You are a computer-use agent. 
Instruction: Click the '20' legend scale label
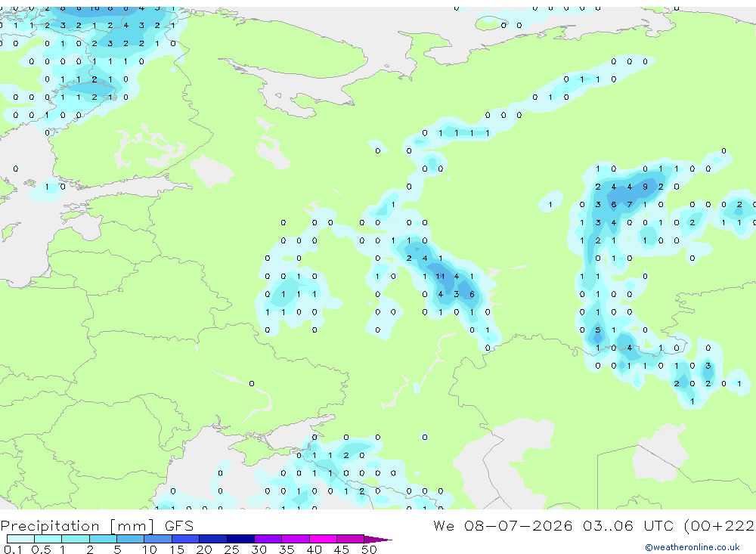point(204,549)
